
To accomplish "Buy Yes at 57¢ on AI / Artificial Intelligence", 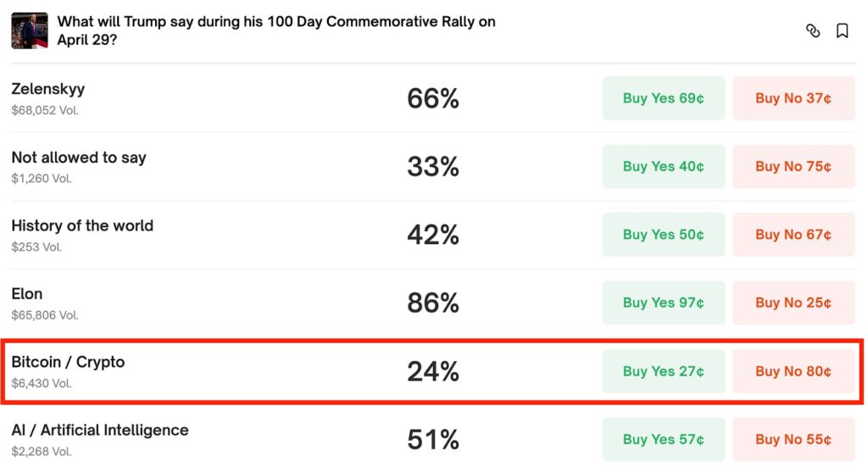I will (x=664, y=440).
